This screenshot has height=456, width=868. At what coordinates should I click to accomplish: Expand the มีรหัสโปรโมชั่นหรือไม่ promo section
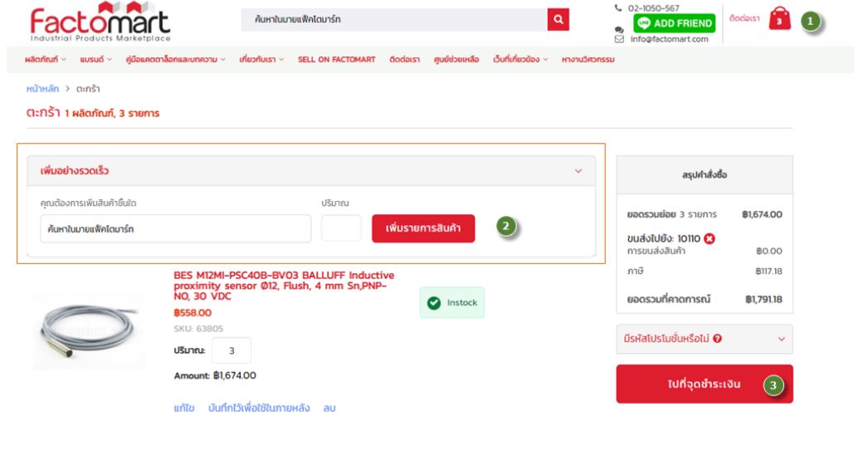click(705, 339)
